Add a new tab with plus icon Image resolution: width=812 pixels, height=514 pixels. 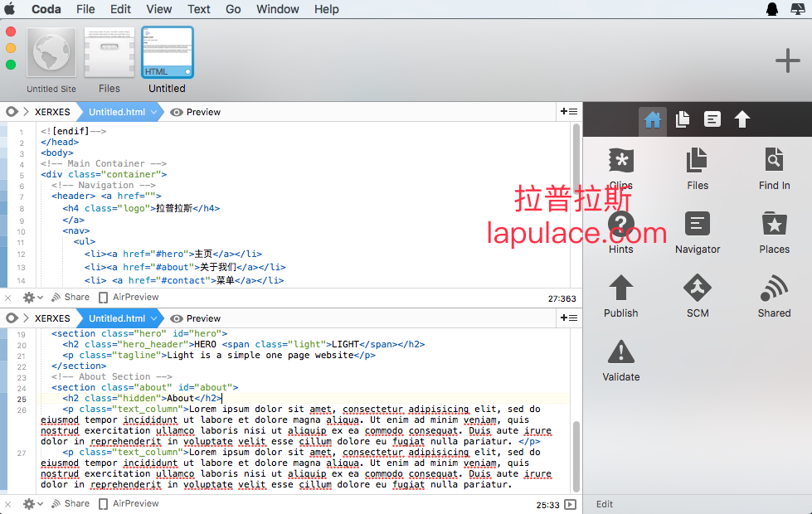click(787, 61)
